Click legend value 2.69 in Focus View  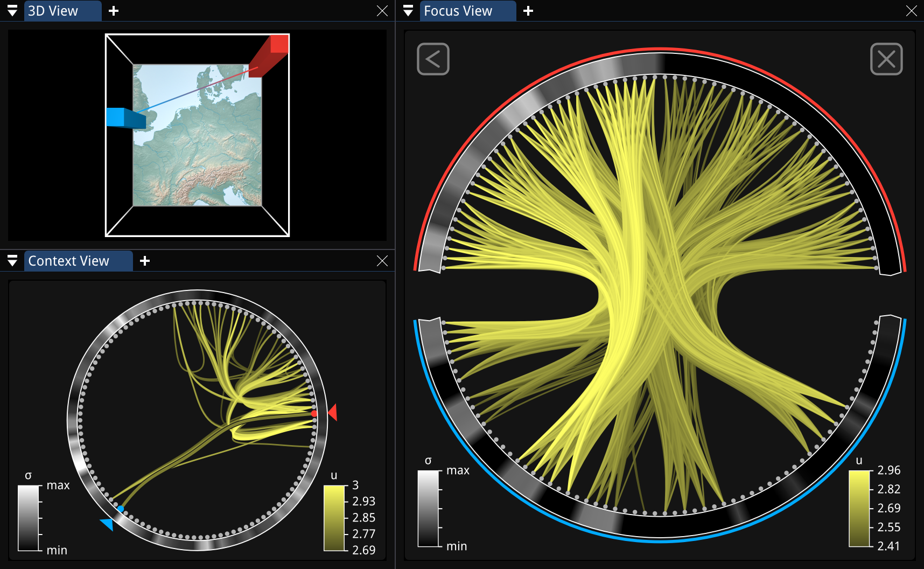pos(889,508)
